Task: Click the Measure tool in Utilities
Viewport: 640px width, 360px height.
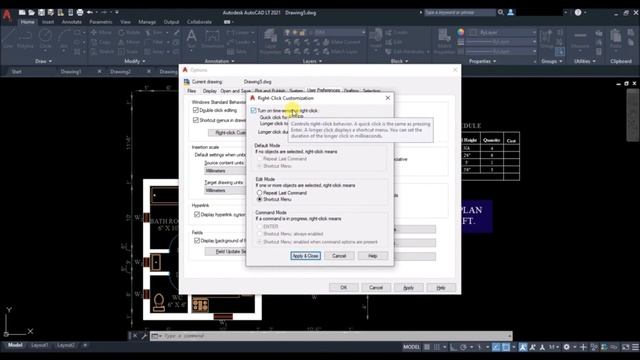Action: [580, 40]
